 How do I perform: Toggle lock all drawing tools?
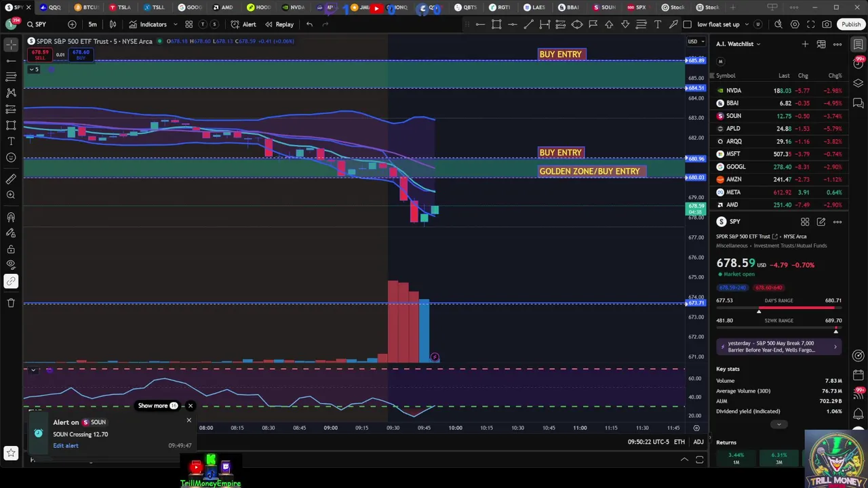pyautogui.click(x=11, y=249)
